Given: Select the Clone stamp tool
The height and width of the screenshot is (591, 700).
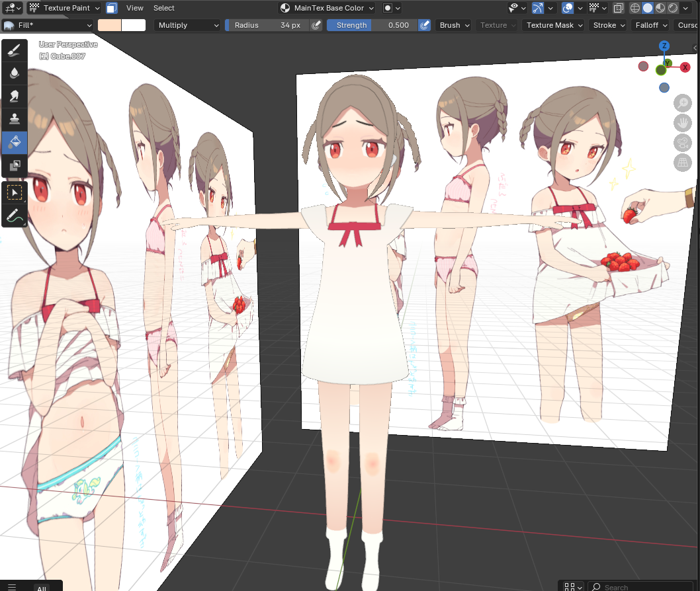Looking at the screenshot, I should pyautogui.click(x=15, y=119).
